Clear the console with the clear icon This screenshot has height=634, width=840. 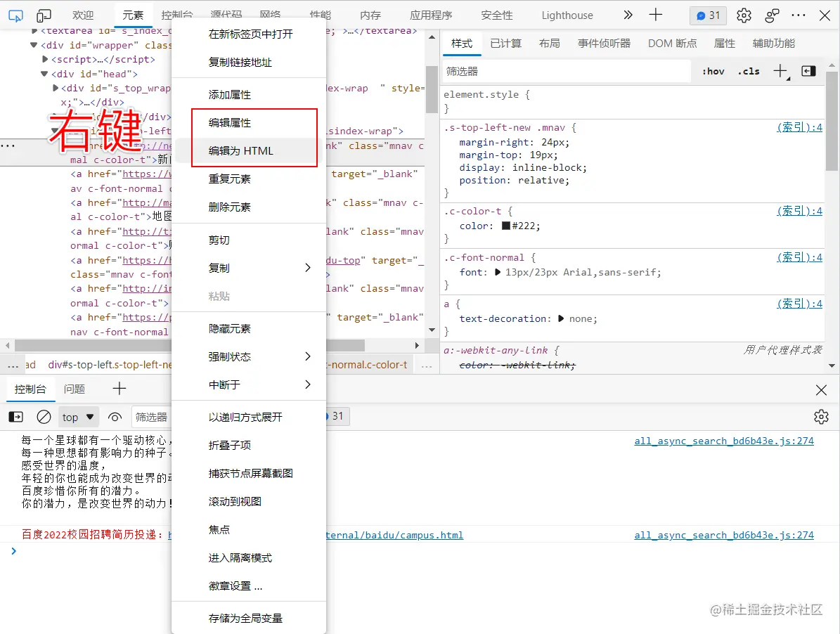tap(44, 416)
